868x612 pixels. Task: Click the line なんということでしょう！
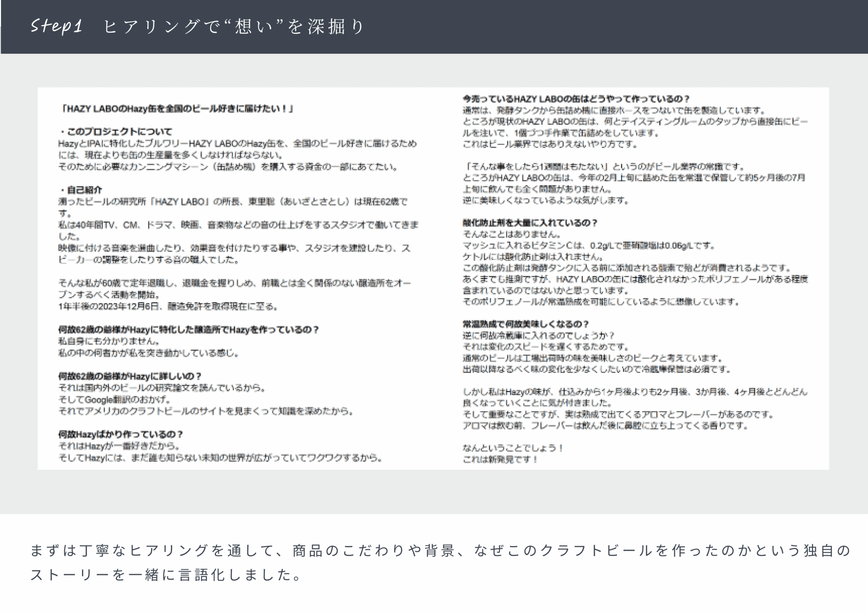(513, 448)
